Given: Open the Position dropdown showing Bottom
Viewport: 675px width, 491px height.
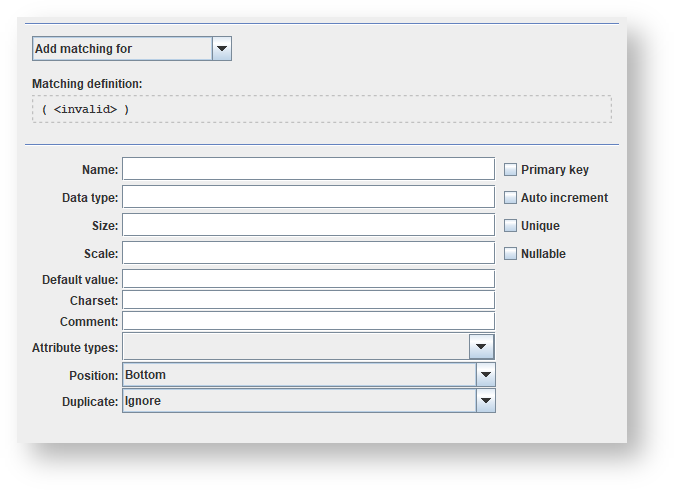Looking at the screenshot, I should coord(298,375).
